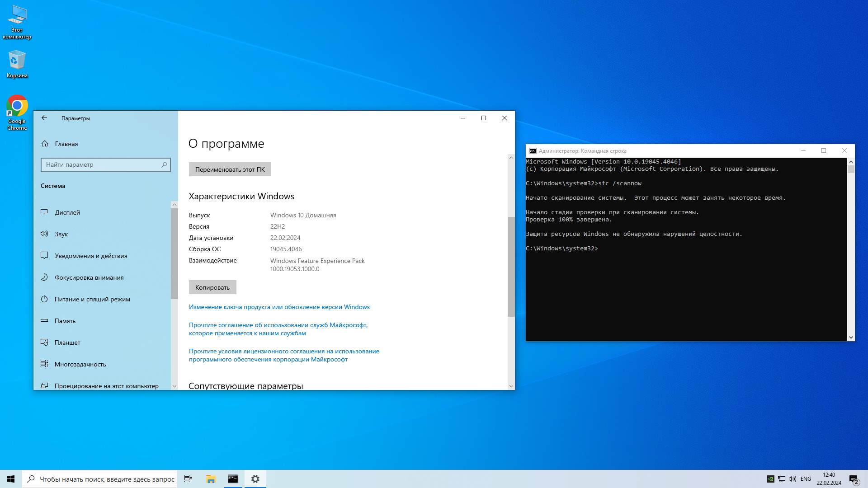The height and width of the screenshot is (488, 868).
Task: Open Дисплей display settings
Action: [67, 212]
